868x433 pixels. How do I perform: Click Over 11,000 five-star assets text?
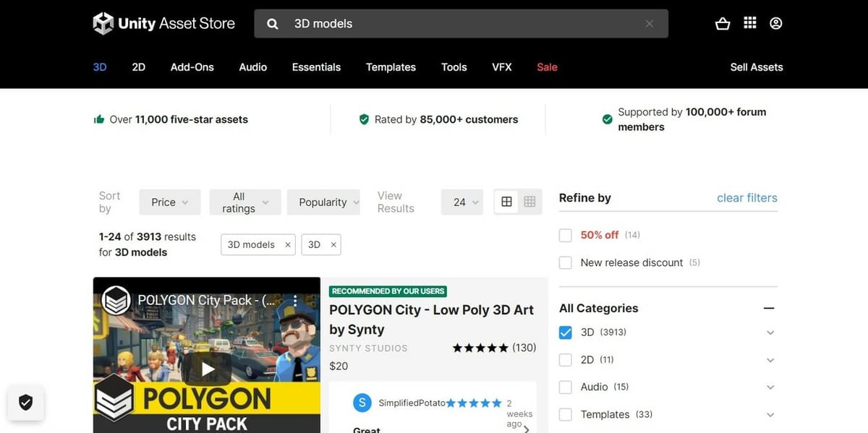point(179,119)
